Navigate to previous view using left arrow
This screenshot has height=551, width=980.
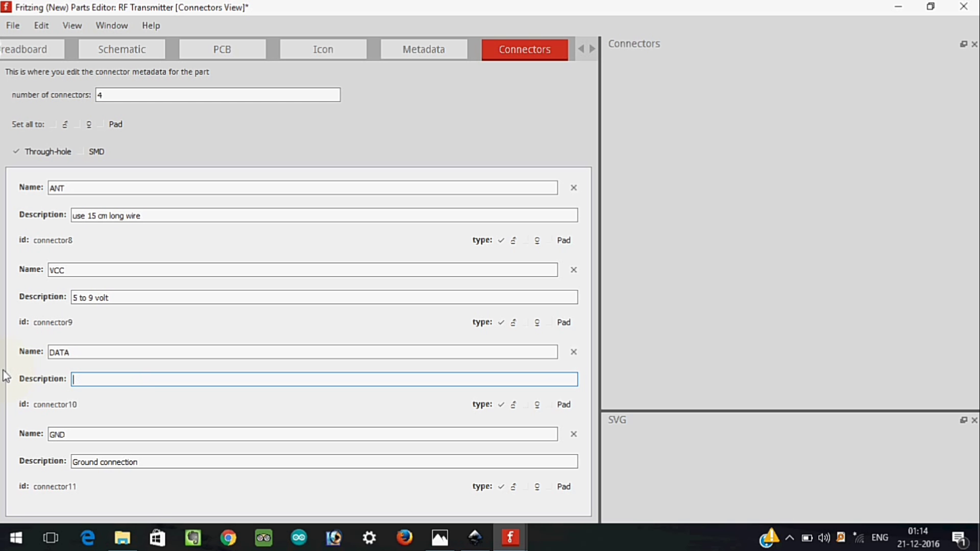(581, 48)
